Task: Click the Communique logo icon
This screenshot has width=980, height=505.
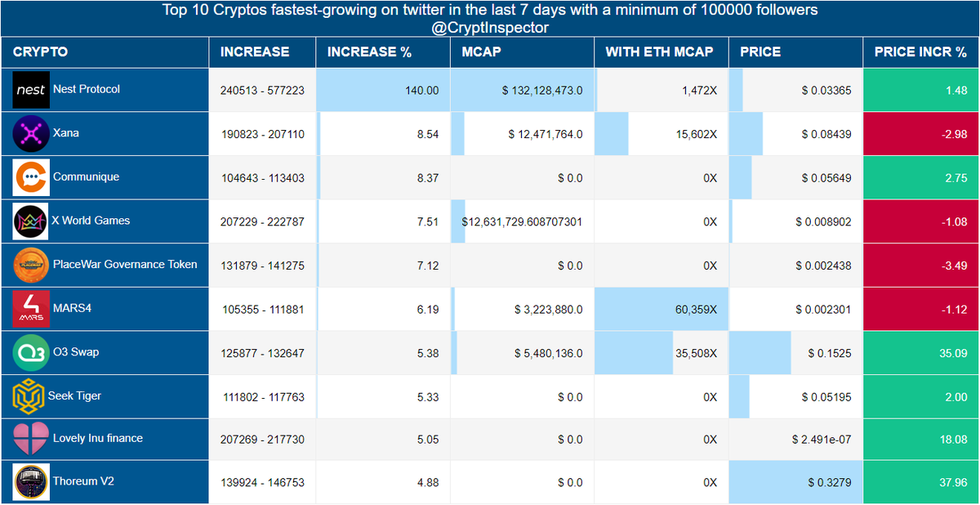Action: tap(31, 177)
